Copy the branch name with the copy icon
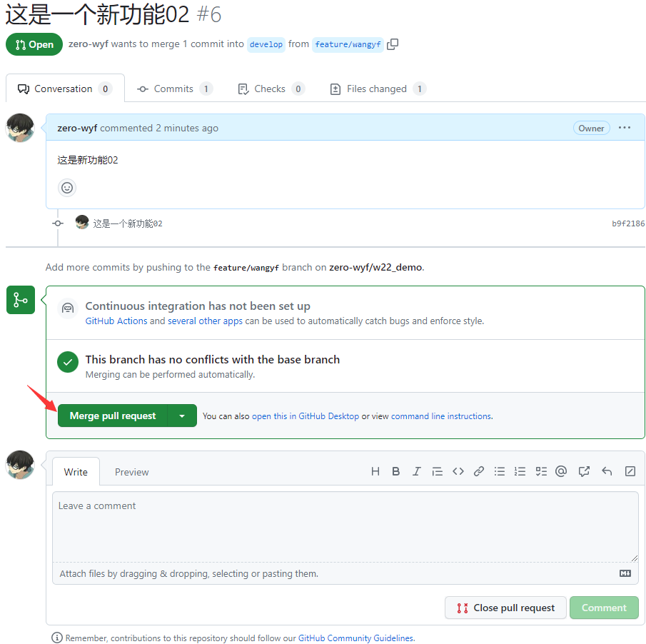Viewport: 646px width, 644px height. coord(392,44)
